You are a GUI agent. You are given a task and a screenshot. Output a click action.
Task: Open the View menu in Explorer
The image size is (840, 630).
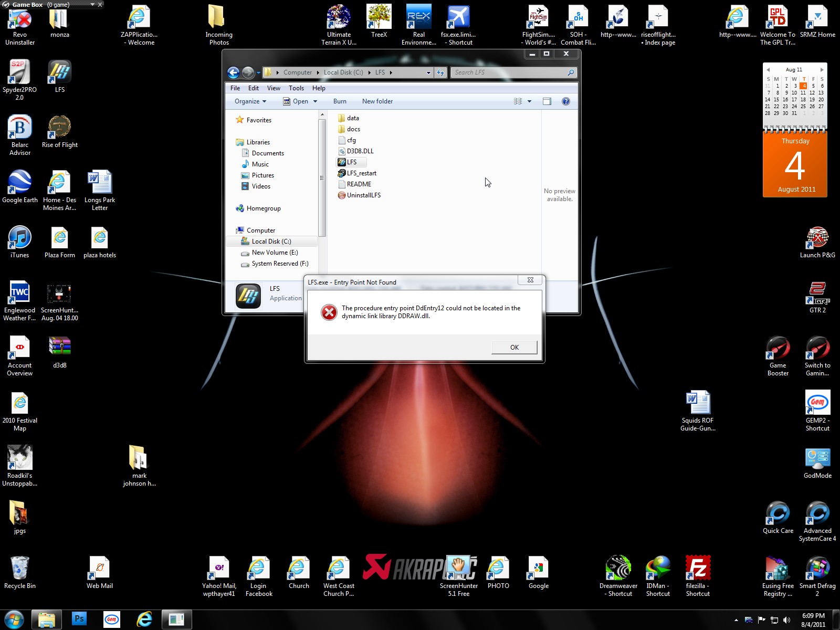[274, 88]
